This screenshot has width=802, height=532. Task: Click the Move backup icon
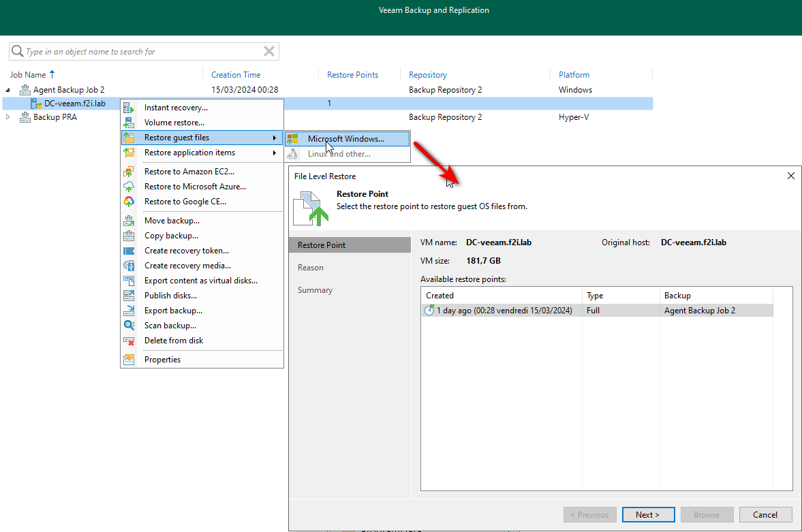pos(128,221)
